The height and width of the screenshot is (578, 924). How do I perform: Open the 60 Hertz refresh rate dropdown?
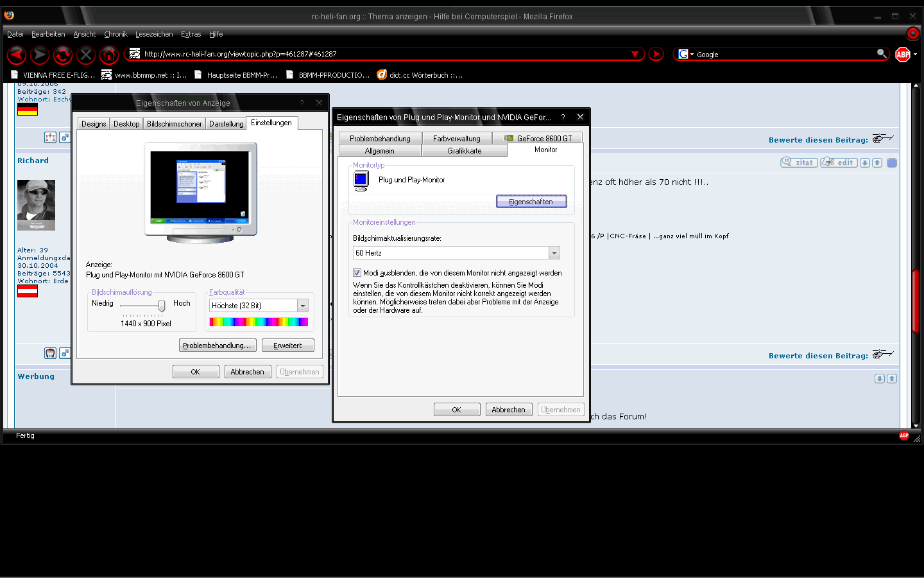[554, 253]
